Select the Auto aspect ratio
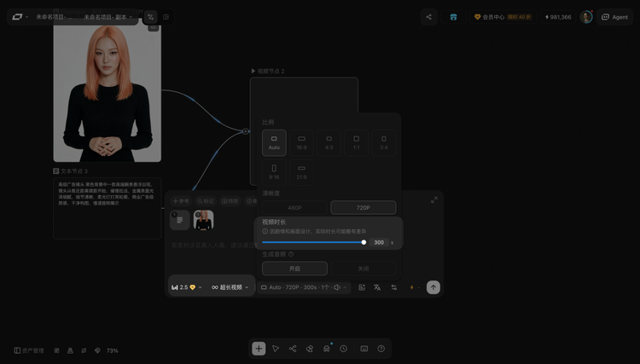Viewport: 640px width, 364px height. click(x=274, y=142)
